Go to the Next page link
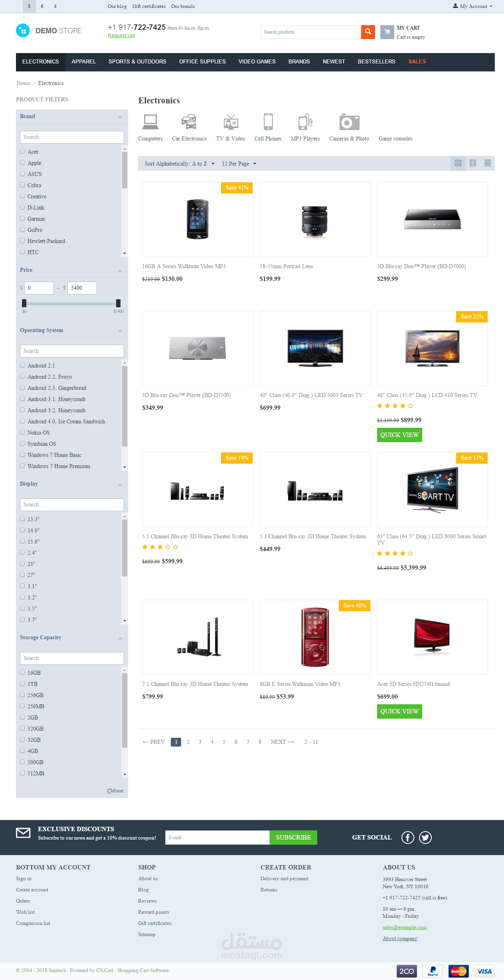 pyautogui.click(x=283, y=742)
